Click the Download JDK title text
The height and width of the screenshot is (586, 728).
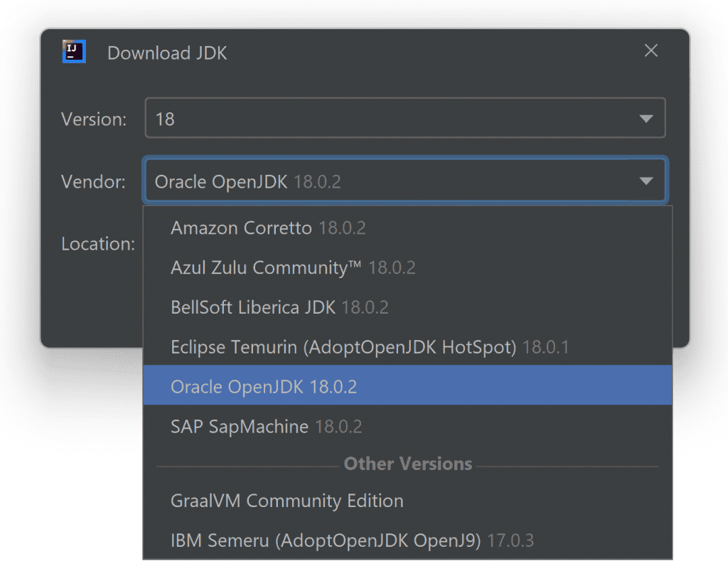[x=167, y=53]
